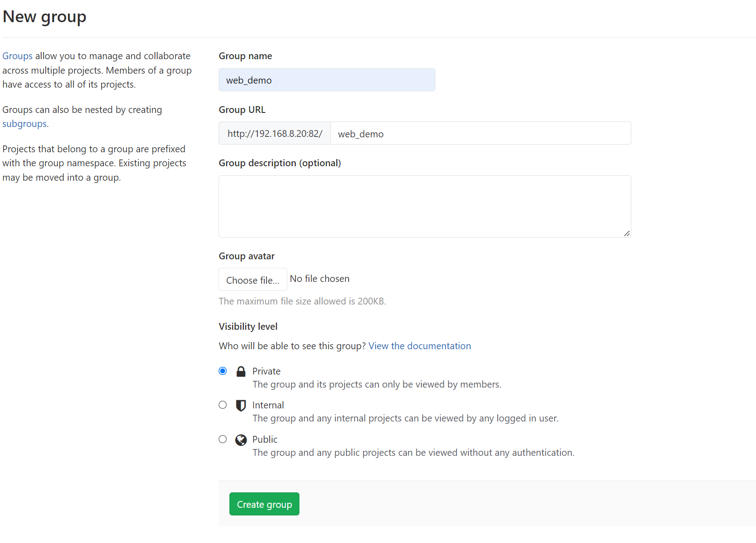Click the Internal shield icon
Viewport: 756px width, 543px height.
tap(241, 405)
